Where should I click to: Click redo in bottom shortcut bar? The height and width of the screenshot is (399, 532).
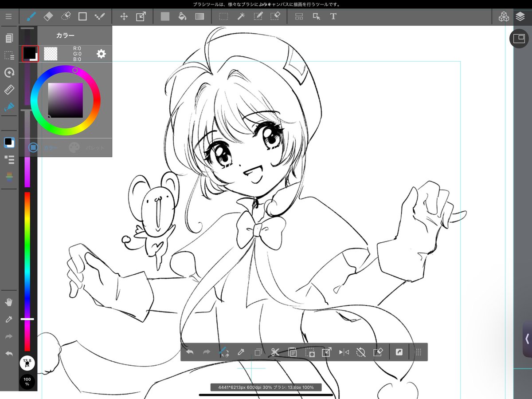(207, 352)
